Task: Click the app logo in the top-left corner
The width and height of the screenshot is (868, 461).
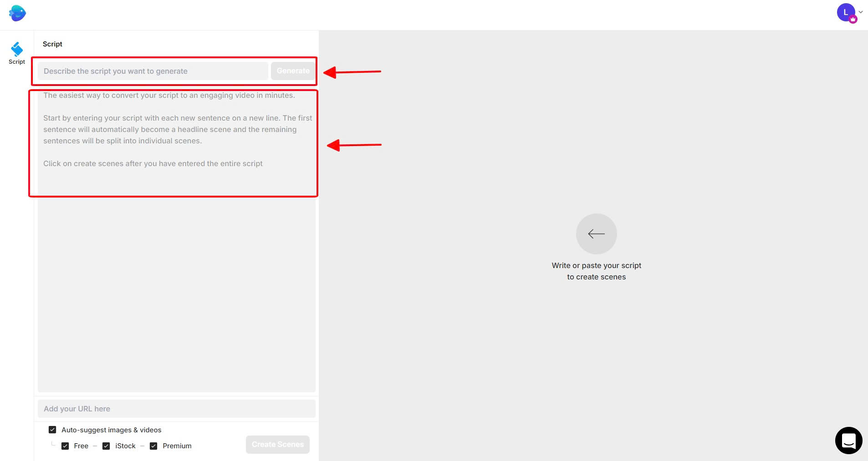Action: tap(17, 13)
